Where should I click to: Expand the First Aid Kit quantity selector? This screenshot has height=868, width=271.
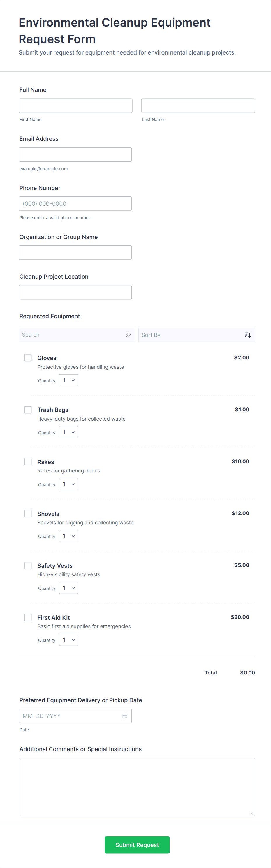click(x=68, y=639)
